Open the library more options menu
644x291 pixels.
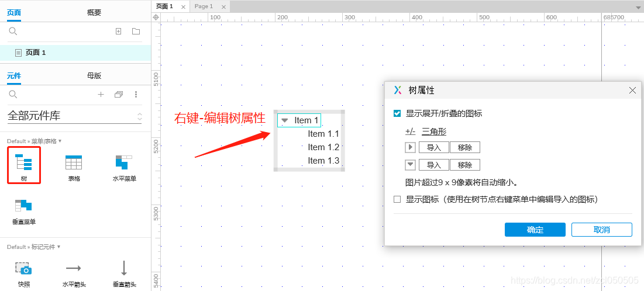[x=136, y=95]
